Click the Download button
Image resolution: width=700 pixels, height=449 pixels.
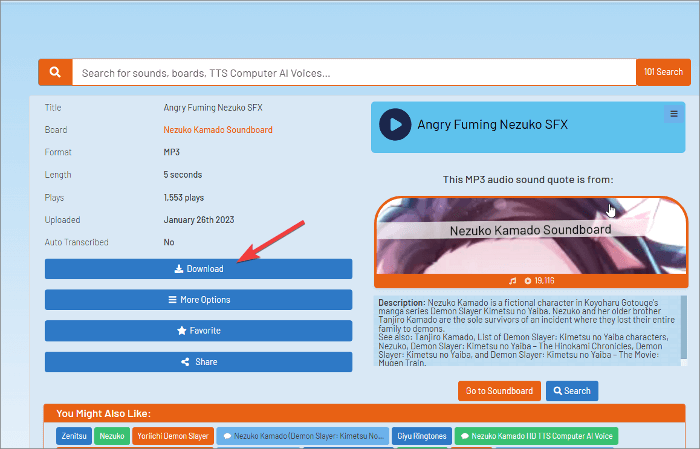point(198,269)
